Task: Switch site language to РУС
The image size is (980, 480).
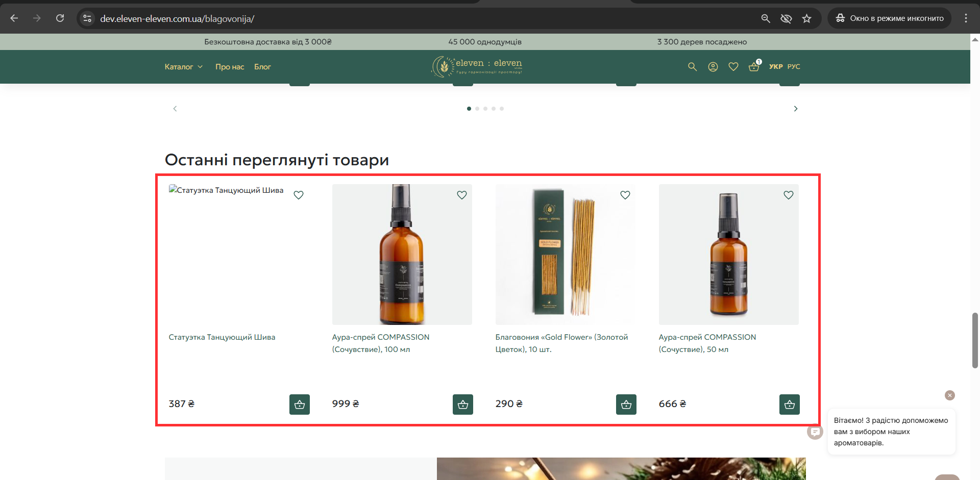Action: tap(794, 67)
